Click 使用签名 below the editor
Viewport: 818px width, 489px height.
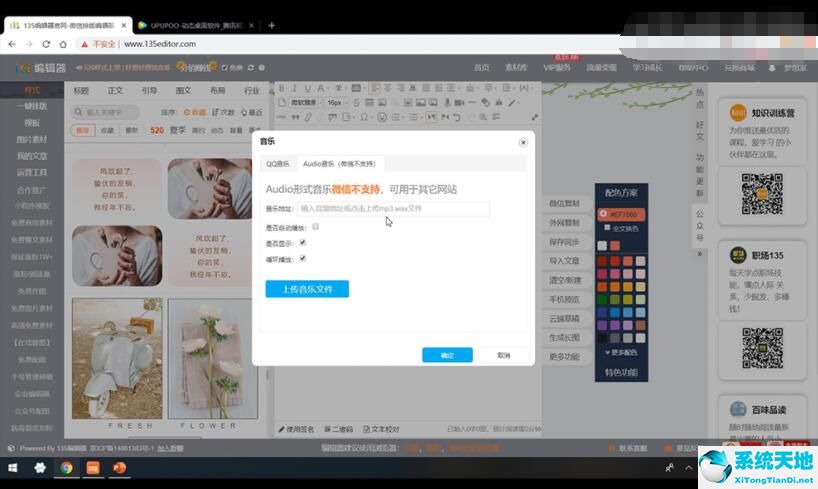click(x=296, y=430)
